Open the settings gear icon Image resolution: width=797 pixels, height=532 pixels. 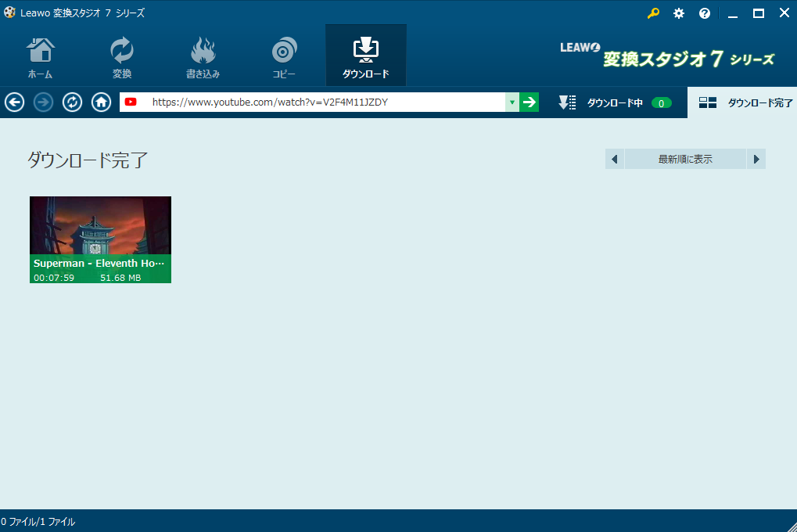[679, 13]
